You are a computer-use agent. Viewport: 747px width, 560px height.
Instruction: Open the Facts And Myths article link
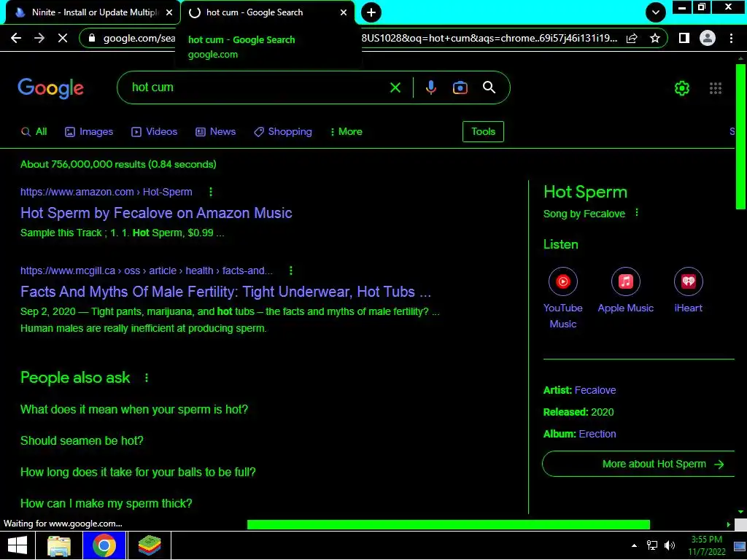coord(226,292)
